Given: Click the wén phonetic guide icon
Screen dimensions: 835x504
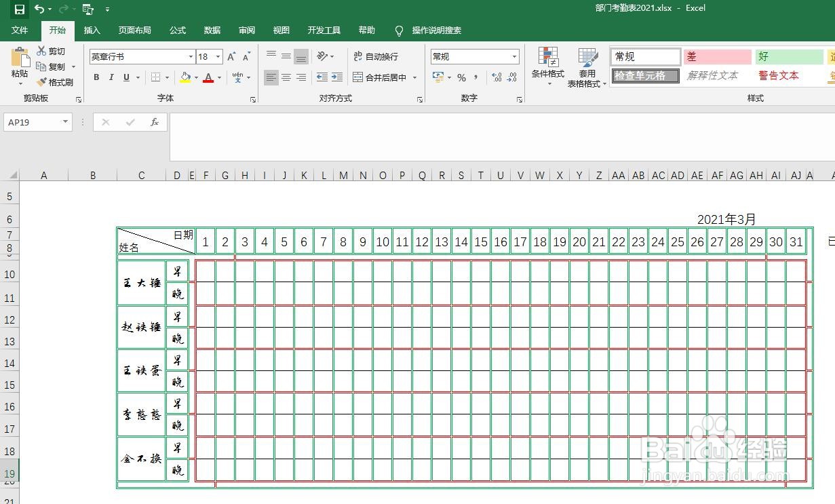Looking at the screenshot, I should 237,77.
